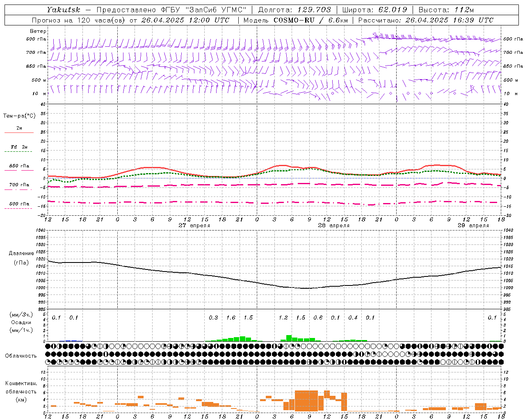Click the 0.3 precipitation value
The height and width of the screenshot is (420, 525).
tap(213, 318)
